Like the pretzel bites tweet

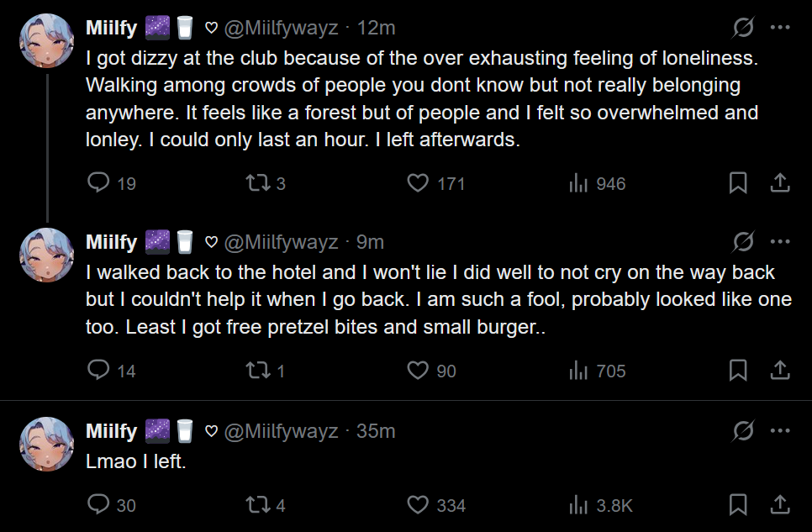pos(418,370)
